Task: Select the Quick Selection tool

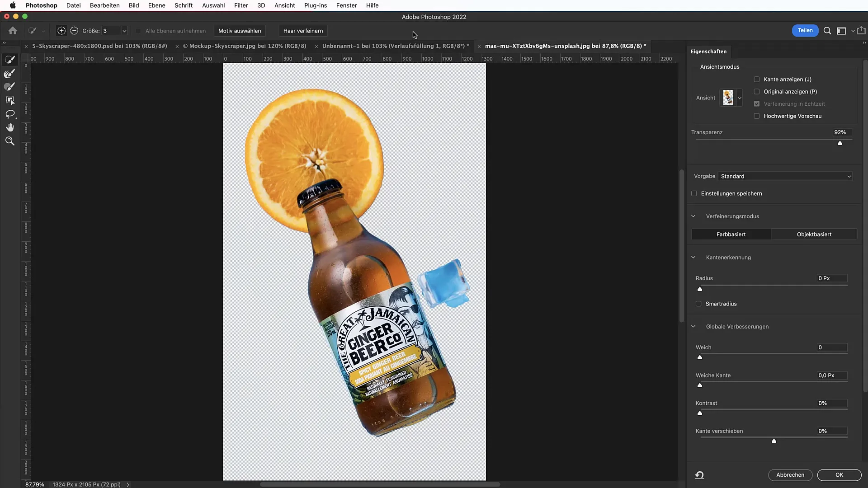Action: click(10, 60)
